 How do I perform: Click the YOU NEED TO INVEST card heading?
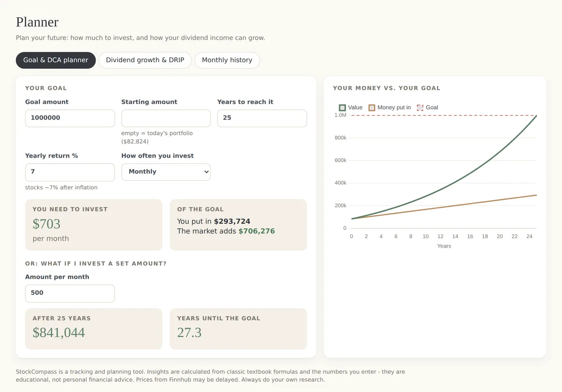point(70,209)
